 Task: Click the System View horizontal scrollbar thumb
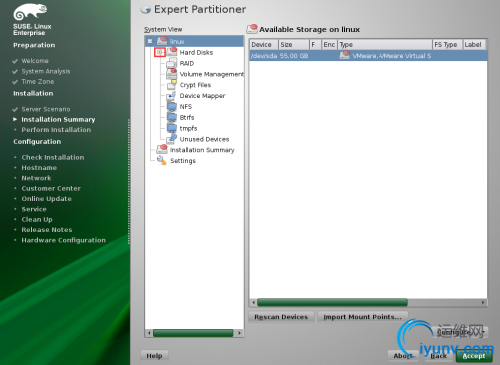tap(193, 333)
